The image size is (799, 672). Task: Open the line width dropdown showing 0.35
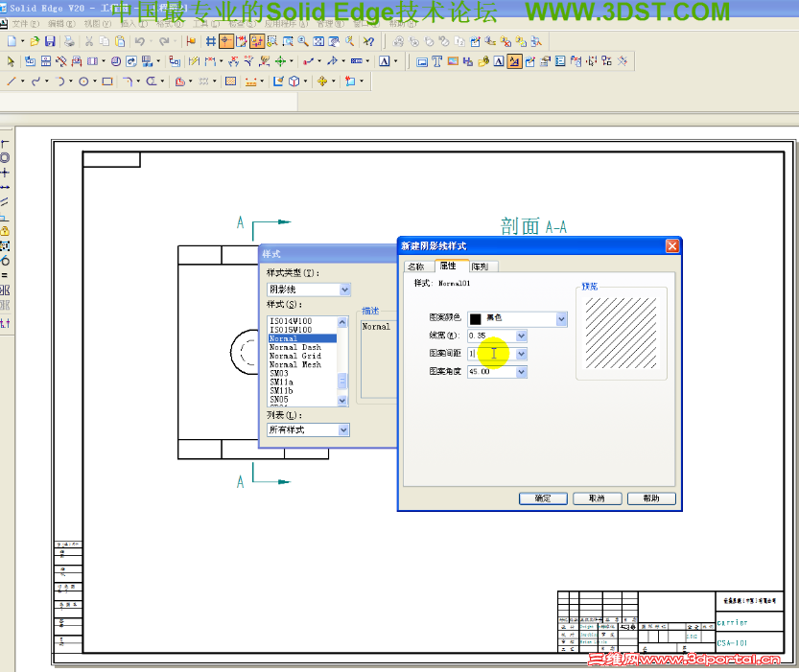pos(521,336)
